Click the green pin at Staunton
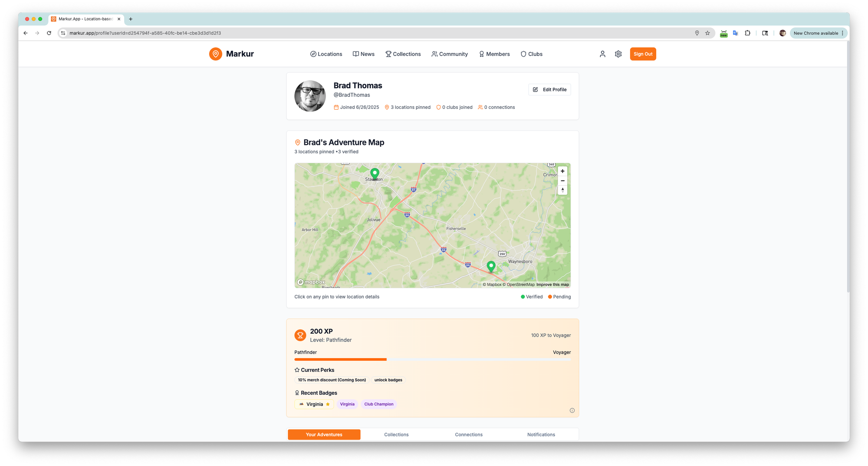Screen dimensions: 868x466 (375, 174)
